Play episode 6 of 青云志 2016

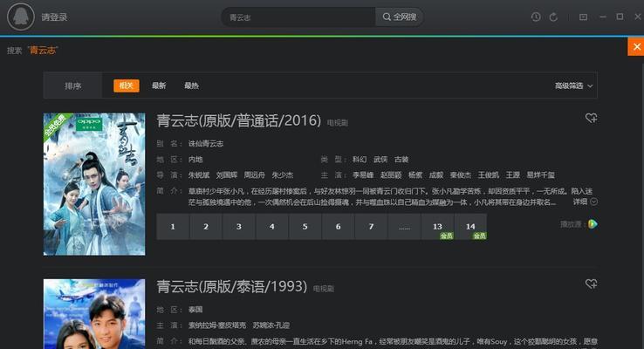pyautogui.click(x=338, y=226)
